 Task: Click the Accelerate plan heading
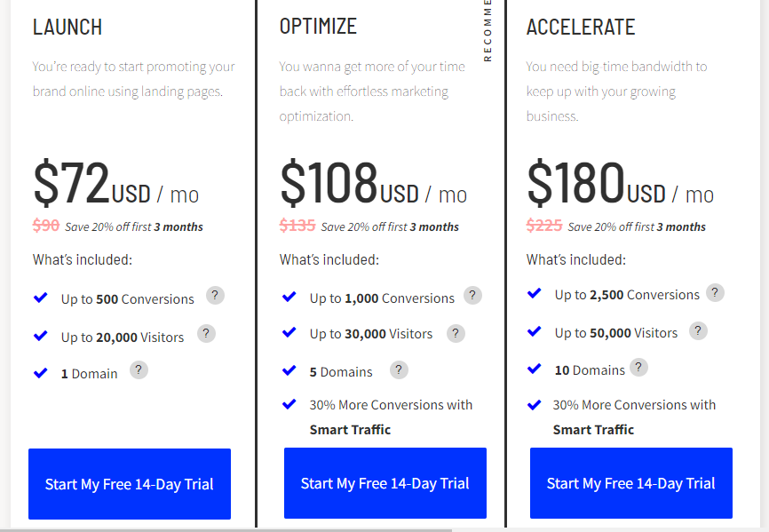581,27
